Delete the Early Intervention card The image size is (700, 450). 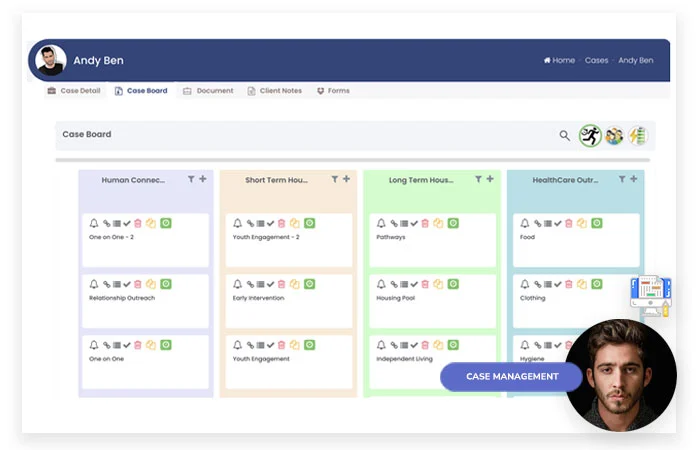281,284
